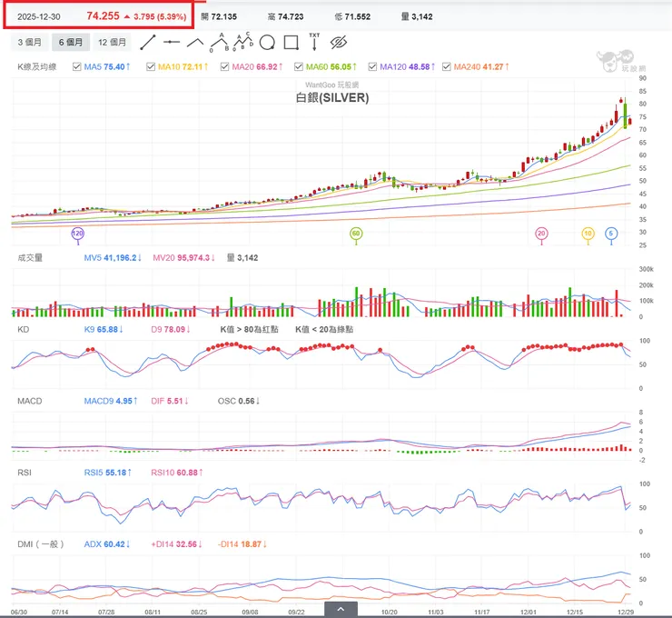Uncheck the MA10 moving average checkbox
Screen dimensions: 672x618
click(x=151, y=67)
